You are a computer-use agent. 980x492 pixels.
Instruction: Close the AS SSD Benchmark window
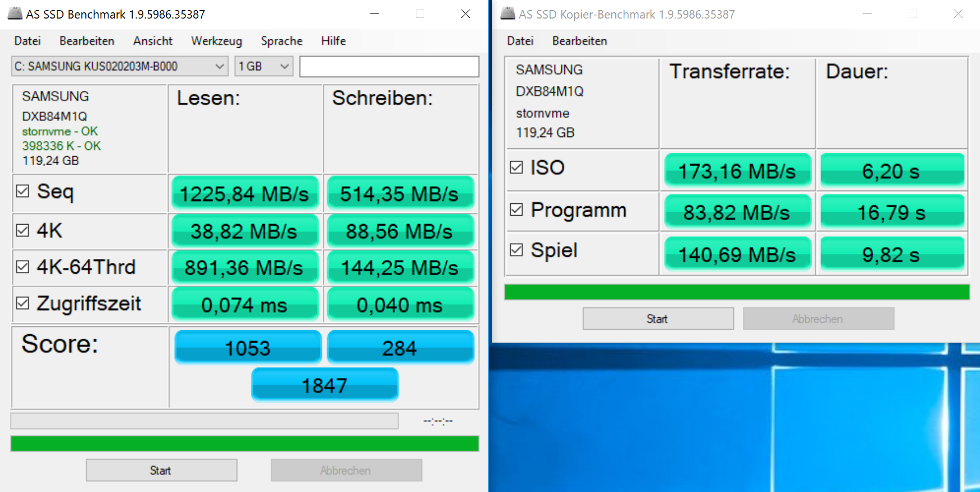tap(465, 13)
